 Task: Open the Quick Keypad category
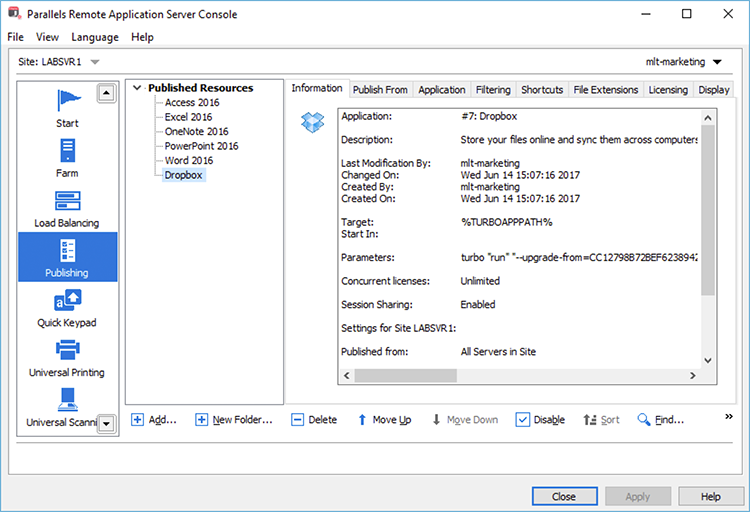click(67, 309)
